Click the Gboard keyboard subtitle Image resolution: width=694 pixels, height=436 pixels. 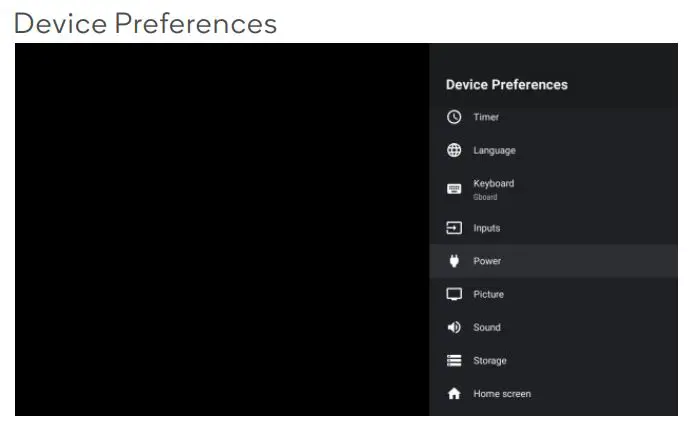[x=485, y=197]
